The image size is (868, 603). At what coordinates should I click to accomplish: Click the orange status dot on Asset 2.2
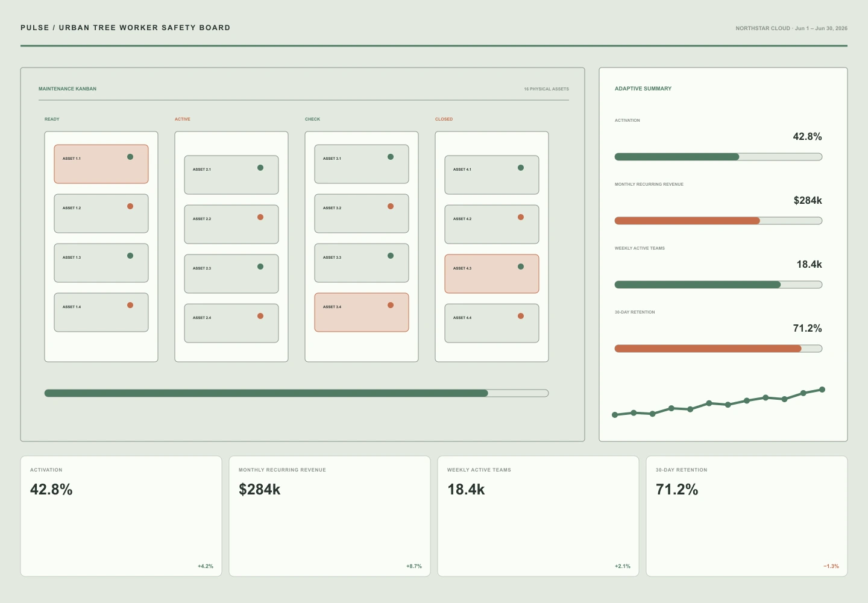point(260,217)
